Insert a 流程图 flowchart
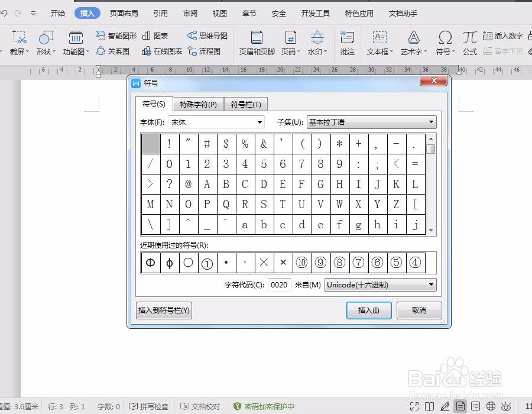The width and height of the screenshot is (532, 414). click(x=207, y=51)
